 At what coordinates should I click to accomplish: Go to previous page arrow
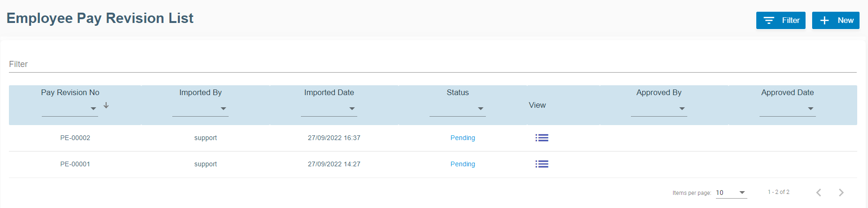tap(819, 193)
